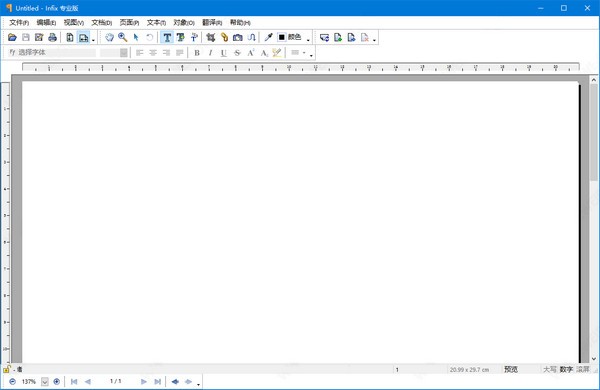Go to the previous page

(x=88, y=382)
